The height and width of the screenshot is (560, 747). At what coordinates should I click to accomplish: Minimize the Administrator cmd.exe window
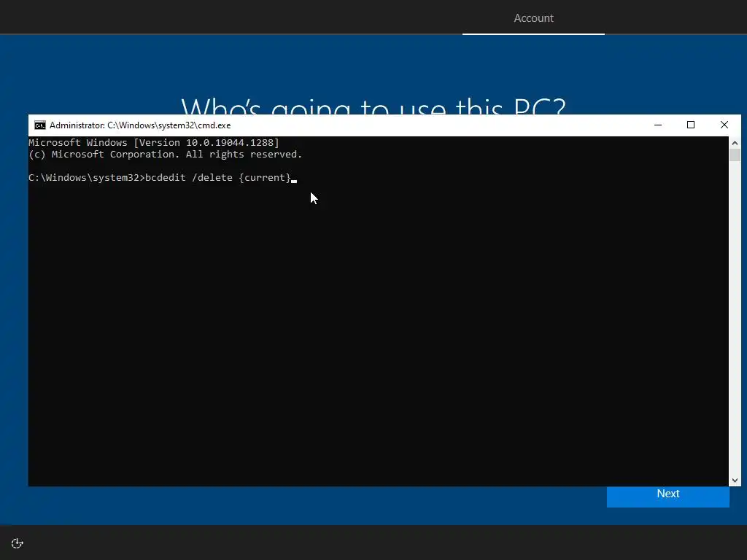[x=658, y=125]
